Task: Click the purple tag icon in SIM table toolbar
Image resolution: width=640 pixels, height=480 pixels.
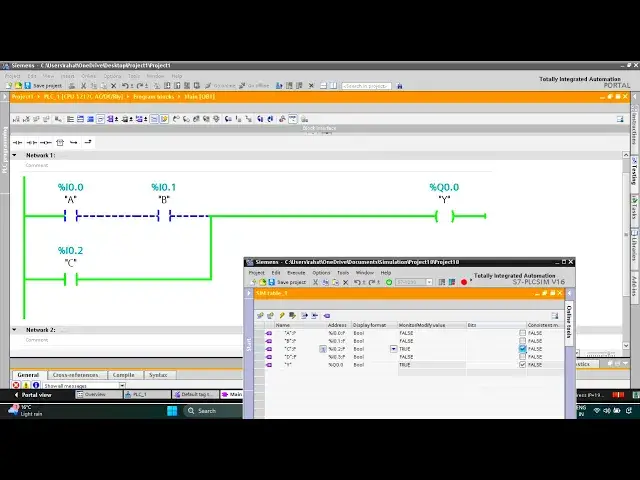Action: coord(327,316)
